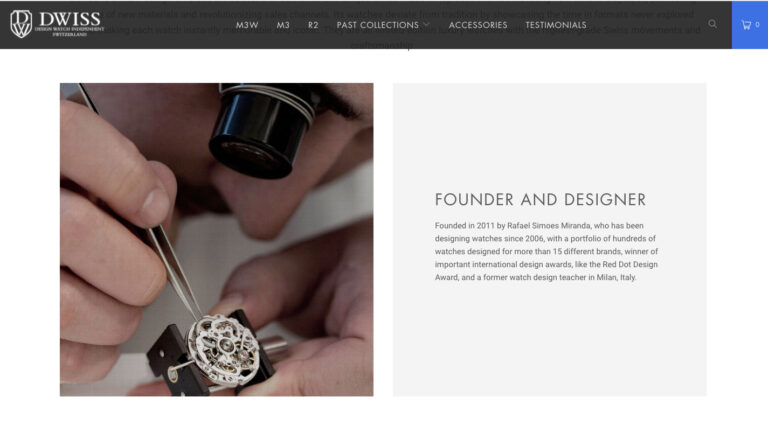This screenshot has height=425, width=768.
Task: Click the founder description paragraph
Action: coord(547,251)
